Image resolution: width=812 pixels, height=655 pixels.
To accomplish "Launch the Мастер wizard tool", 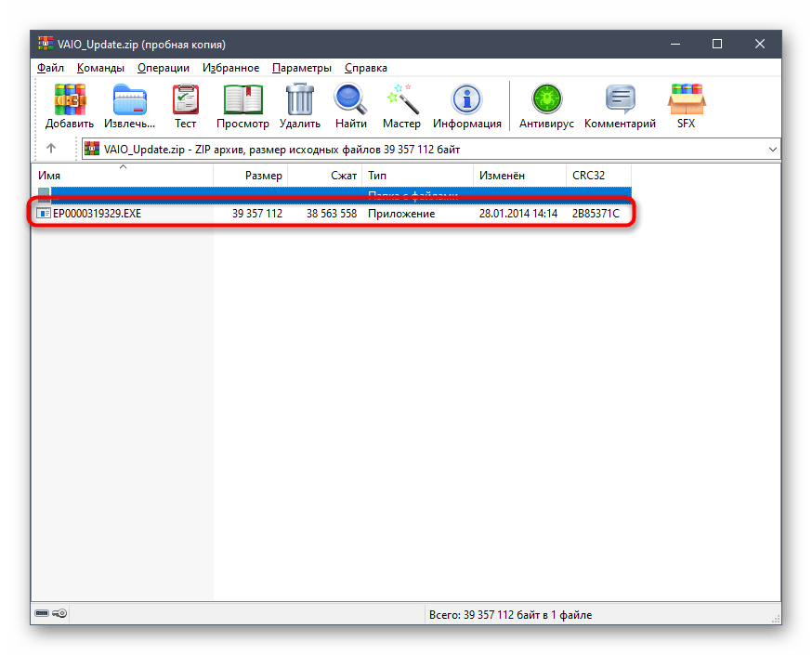I will [401, 106].
